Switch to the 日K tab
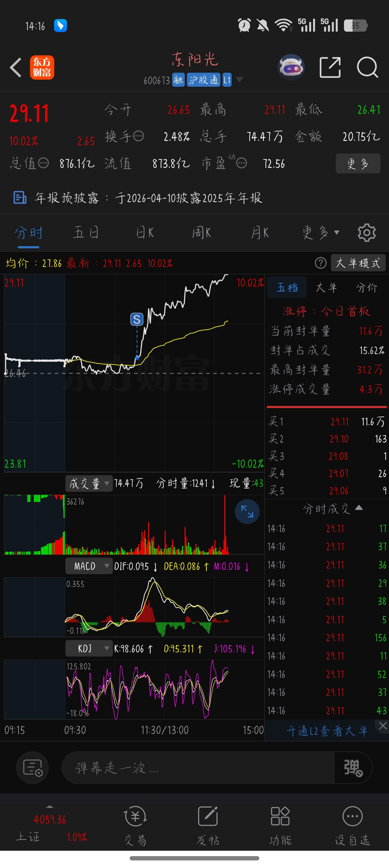 click(x=145, y=233)
